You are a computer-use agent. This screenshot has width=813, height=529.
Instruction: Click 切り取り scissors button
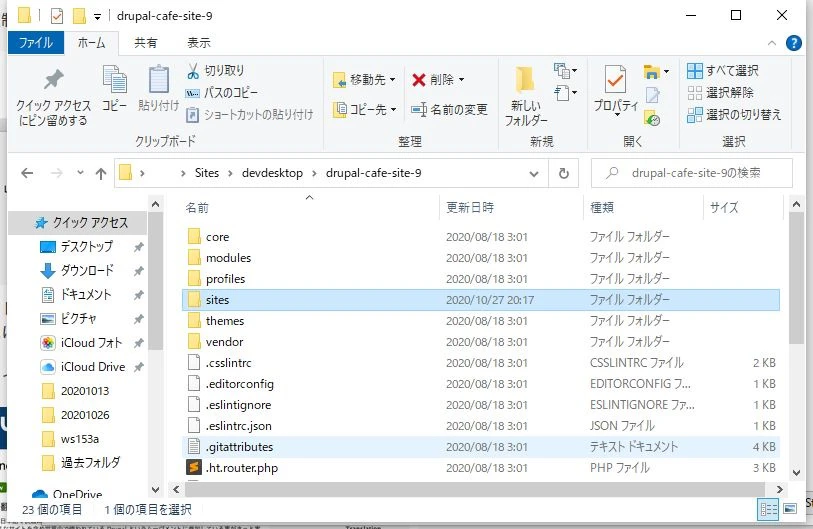pos(215,71)
